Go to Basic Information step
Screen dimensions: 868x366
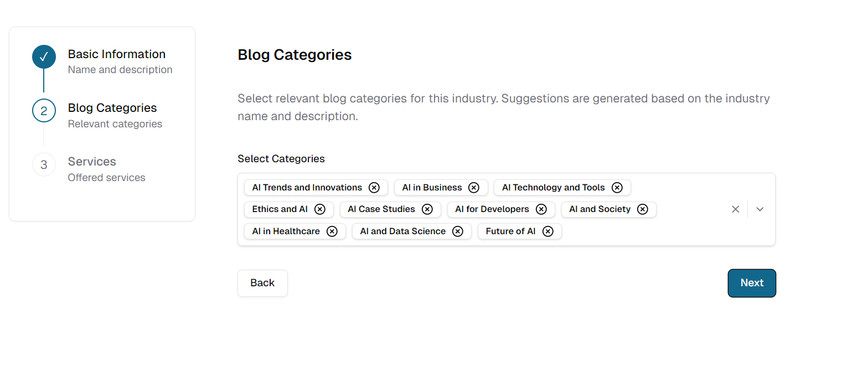tap(117, 54)
